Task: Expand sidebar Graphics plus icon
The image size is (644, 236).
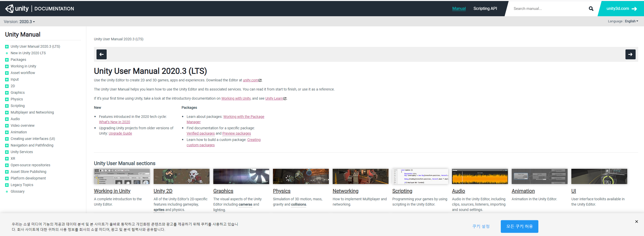Action: tap(7, 93)
